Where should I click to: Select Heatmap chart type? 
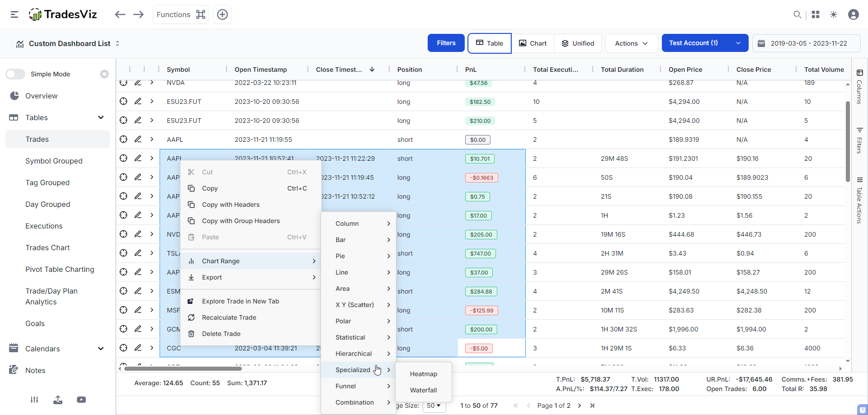424,374
